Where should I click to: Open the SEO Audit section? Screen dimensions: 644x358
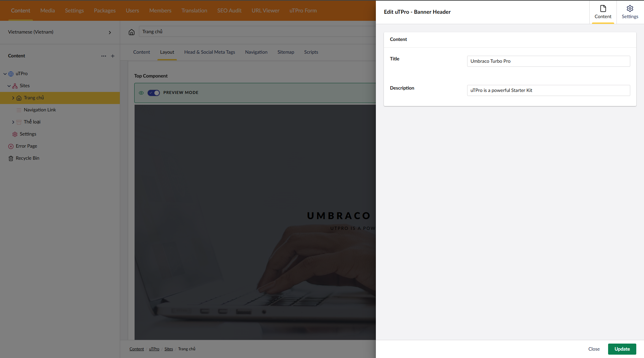tap(229, 11)
